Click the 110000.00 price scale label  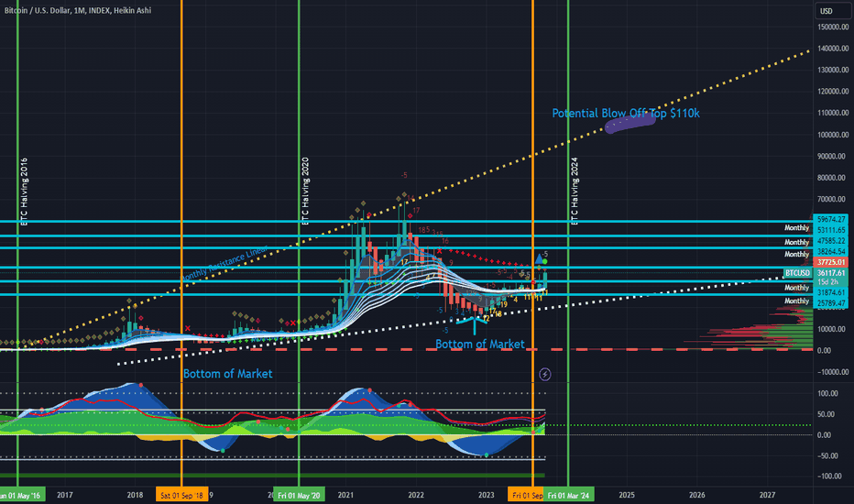[x=833, y=113]
